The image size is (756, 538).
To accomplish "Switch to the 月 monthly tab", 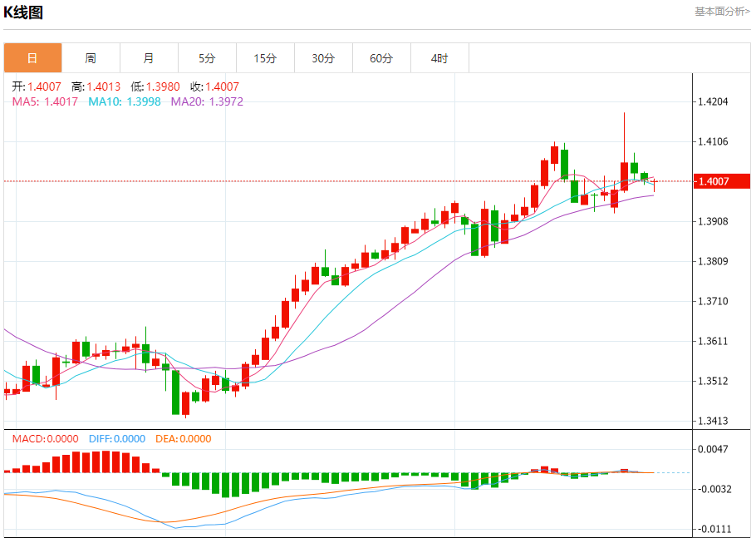I will tap(149, 58).
